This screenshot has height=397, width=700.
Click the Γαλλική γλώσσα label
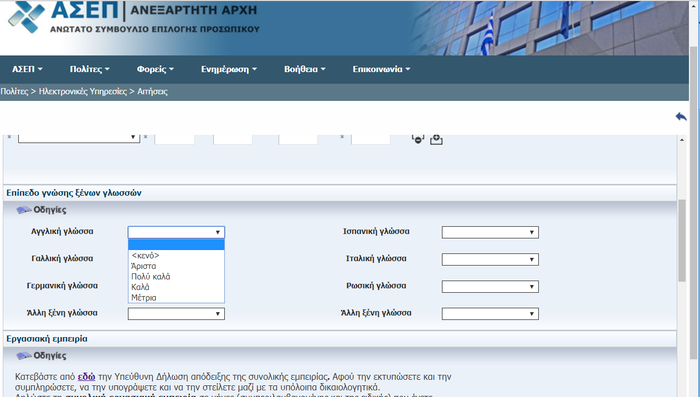[x=62, y=259]
